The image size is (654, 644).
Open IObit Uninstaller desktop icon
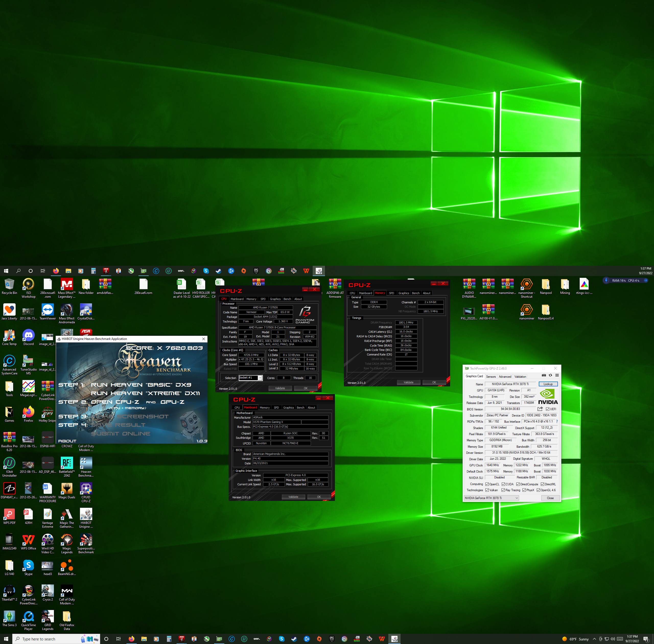9,467
